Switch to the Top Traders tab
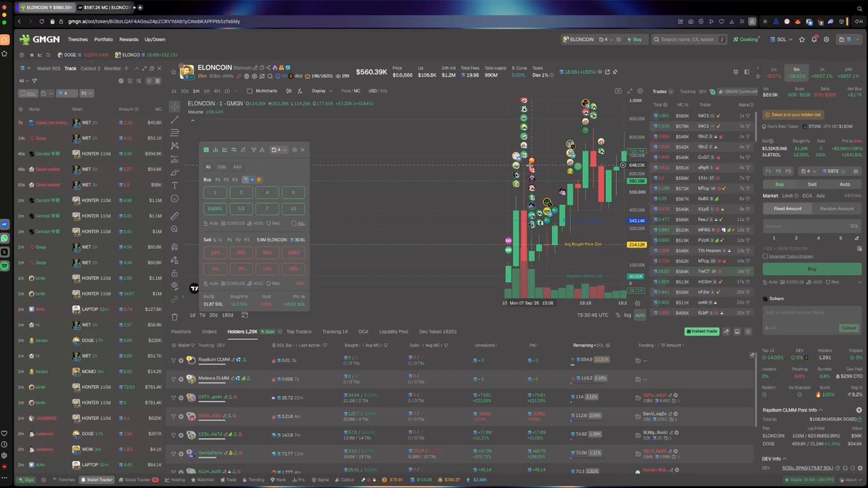The image size is (868, 488). pos(299,331)
